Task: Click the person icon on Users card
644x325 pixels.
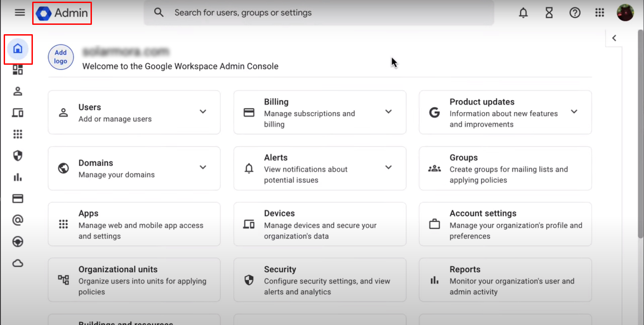Action: (x=63, y=112)
